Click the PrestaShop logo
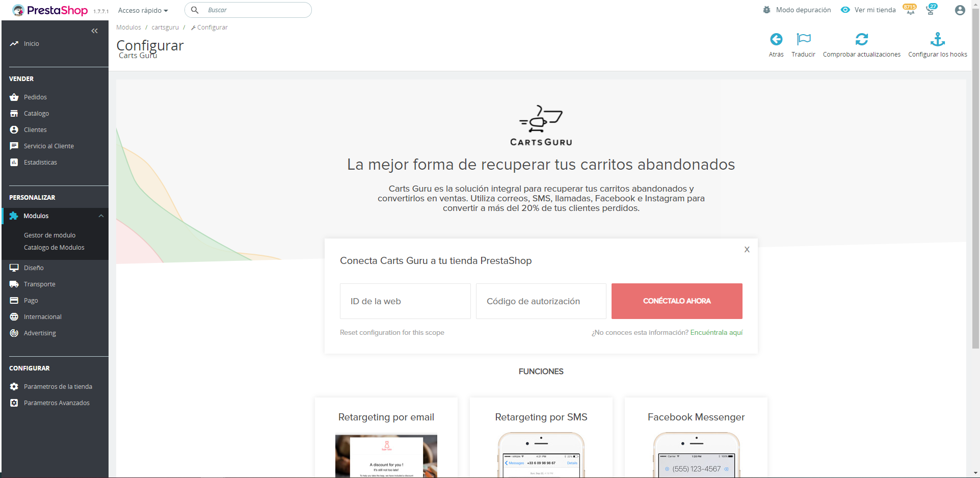This screenshot has width=980, height=478. (50, 10)
